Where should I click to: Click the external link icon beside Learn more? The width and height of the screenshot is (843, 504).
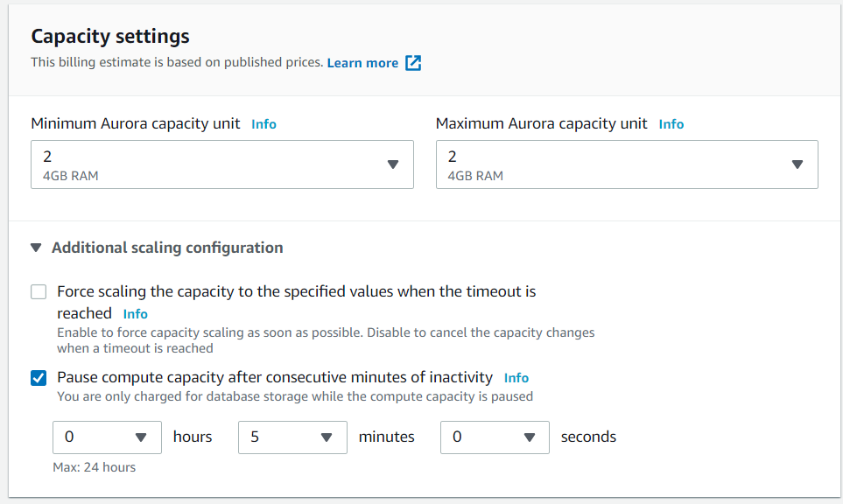[412, 62]
